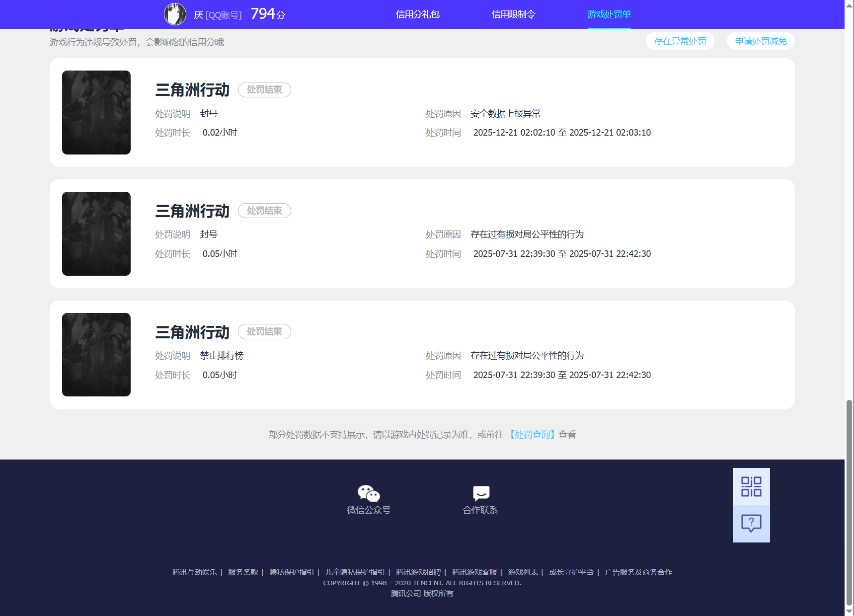Image resolution: width=854 pixels, height=616 pixels.
Task: Click the user avatar in the header
Action: coord(175,14)
